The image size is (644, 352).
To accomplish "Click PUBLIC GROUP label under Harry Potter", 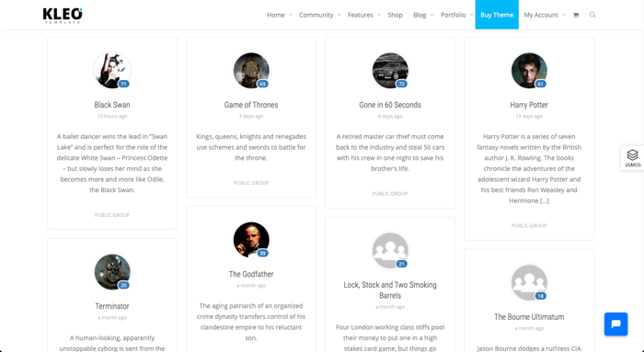I will coord(529,226).
